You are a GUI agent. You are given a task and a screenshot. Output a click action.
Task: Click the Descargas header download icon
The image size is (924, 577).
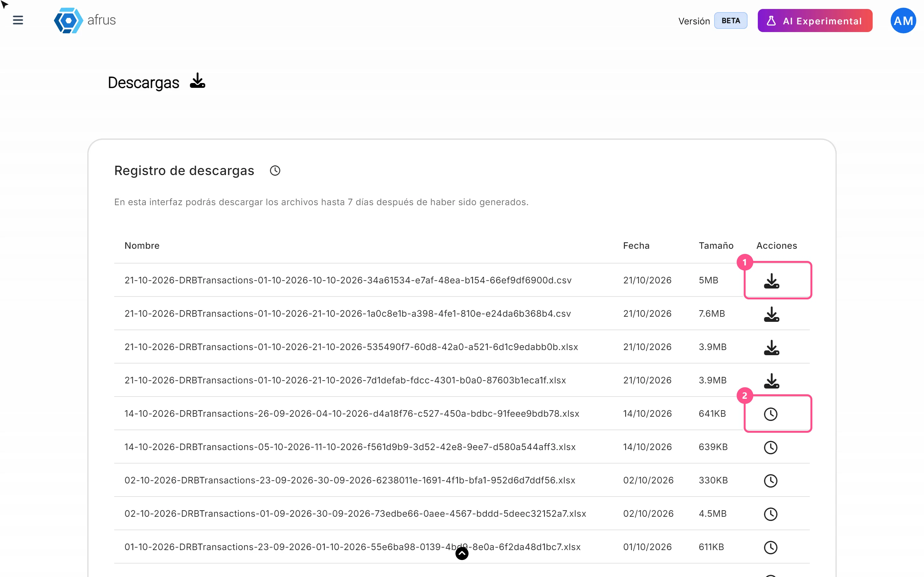[197, 81]
